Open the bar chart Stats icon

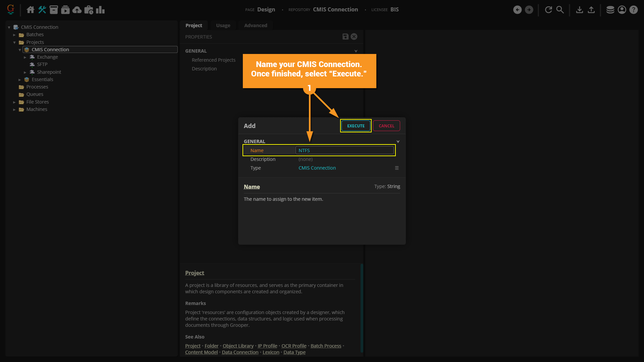[x=100, y=10]
